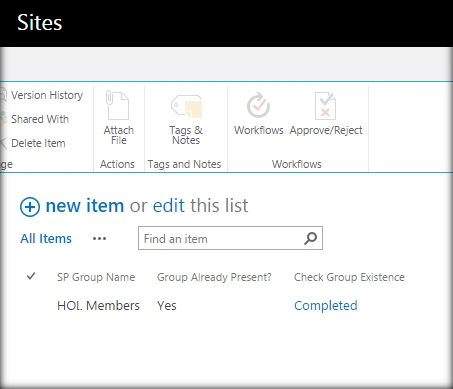The height and width of the screenshot is (389, 453).
Task: Click the Attach File label
Action: pos(119,135)
